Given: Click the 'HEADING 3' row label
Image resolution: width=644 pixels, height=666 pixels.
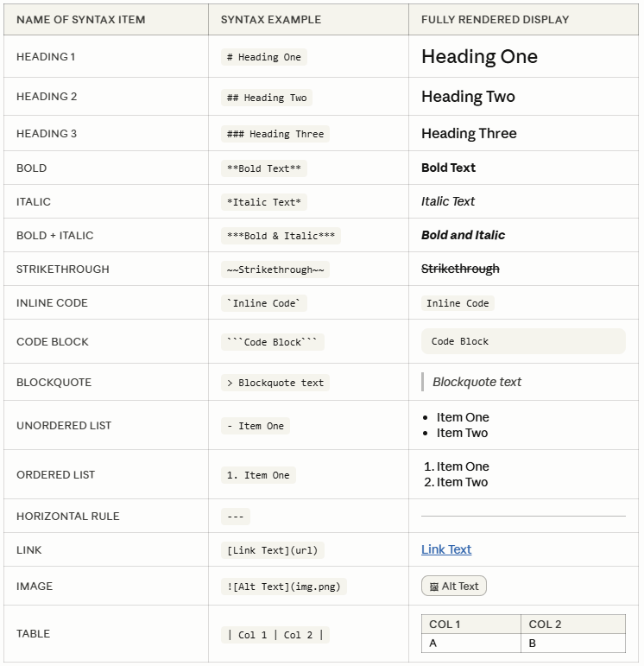Looking at the screenshot, I should (47, 133).
